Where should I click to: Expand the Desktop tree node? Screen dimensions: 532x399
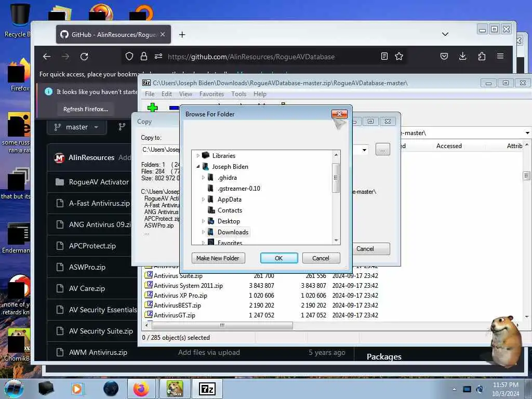click(x=203, y=221)
